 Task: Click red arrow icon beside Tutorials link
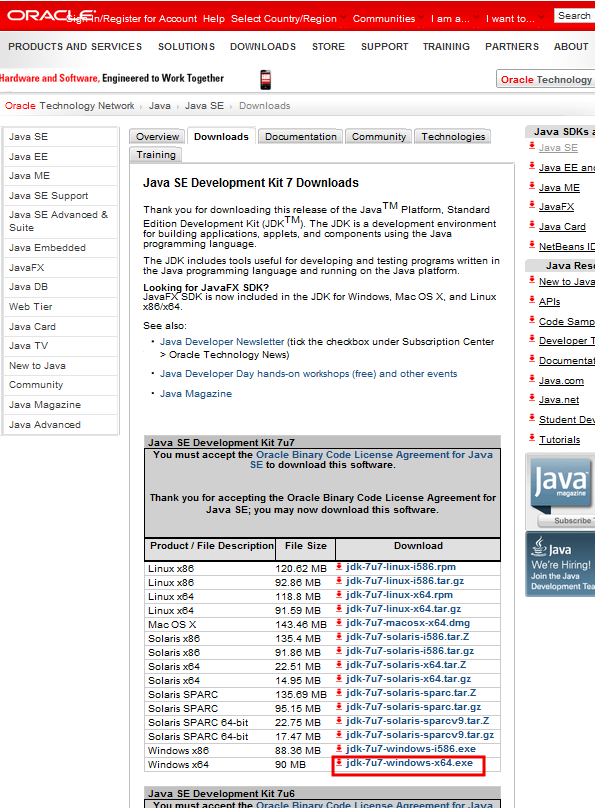pyautogui.click(x=532, y=439)
